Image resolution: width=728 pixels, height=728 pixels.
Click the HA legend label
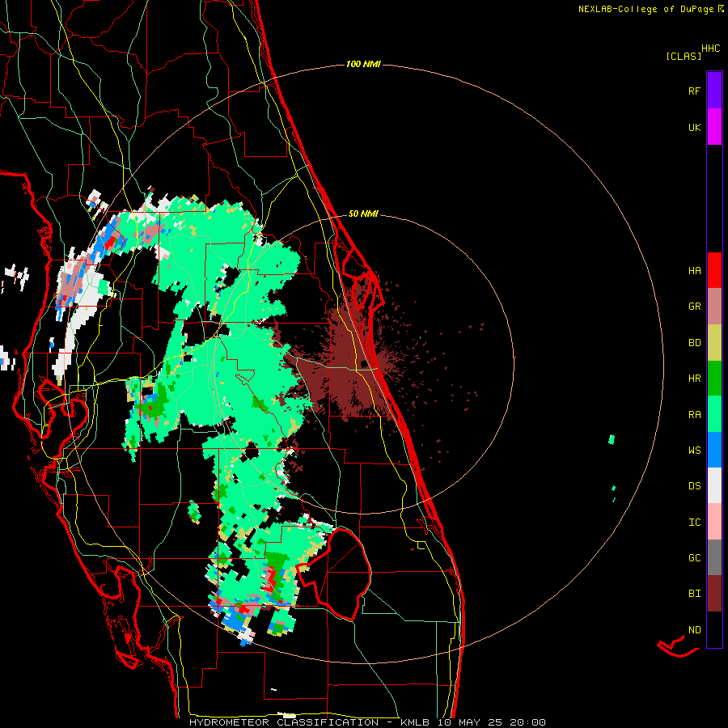point(694,271)
